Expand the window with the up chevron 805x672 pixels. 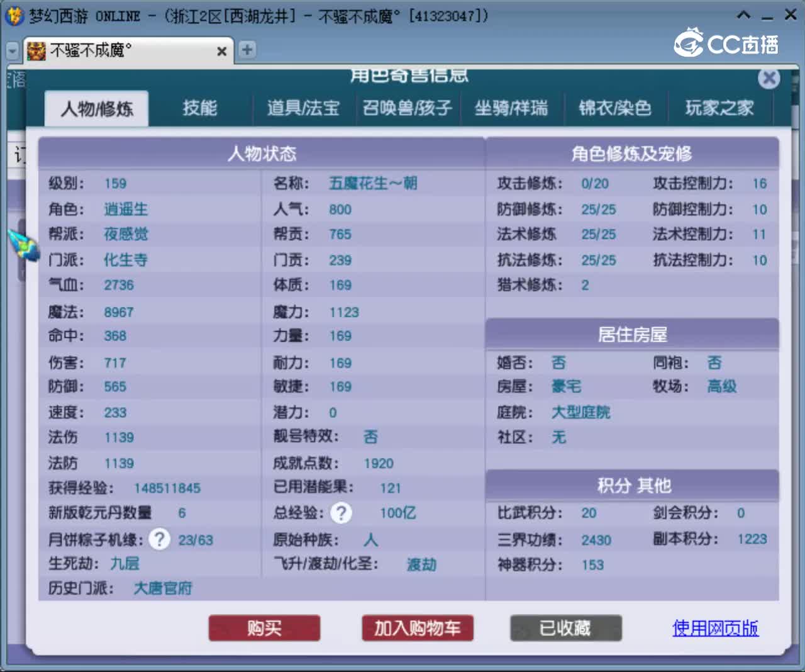tap(743, 15)
